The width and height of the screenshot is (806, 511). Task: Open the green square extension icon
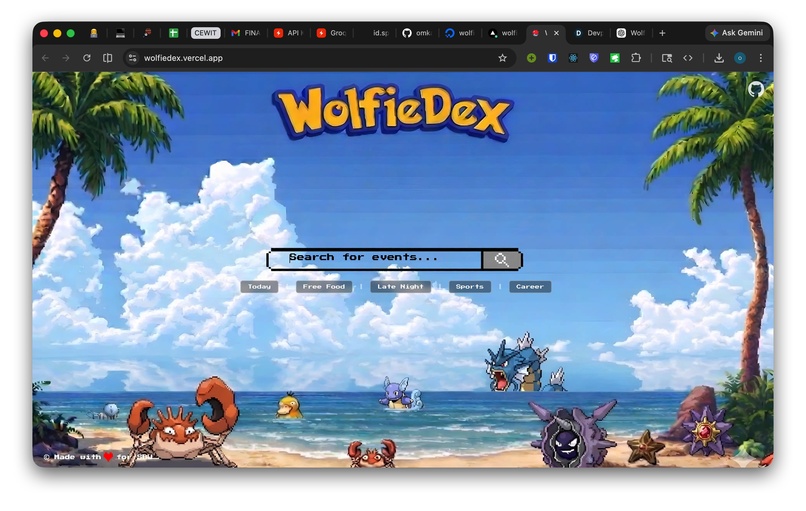pyautogui.click(x=615, y=58)
